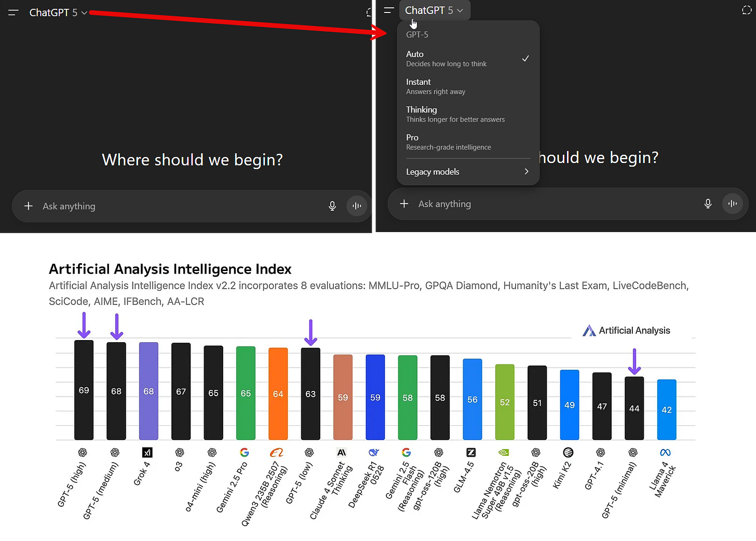Image resolution: width=756 pixels, height=541 pixels.
Task: Click Alibaba logo under Qwen3 bar
Action: point(277,453)
